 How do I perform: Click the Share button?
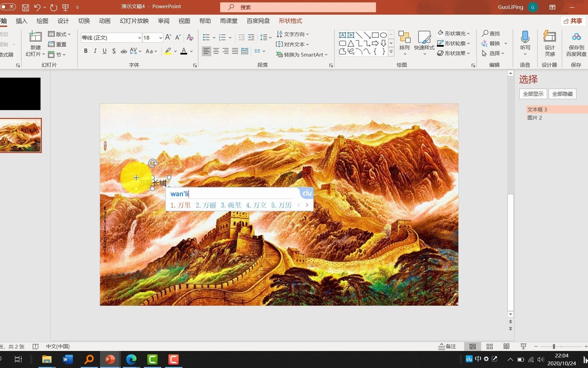coord(573,21)
